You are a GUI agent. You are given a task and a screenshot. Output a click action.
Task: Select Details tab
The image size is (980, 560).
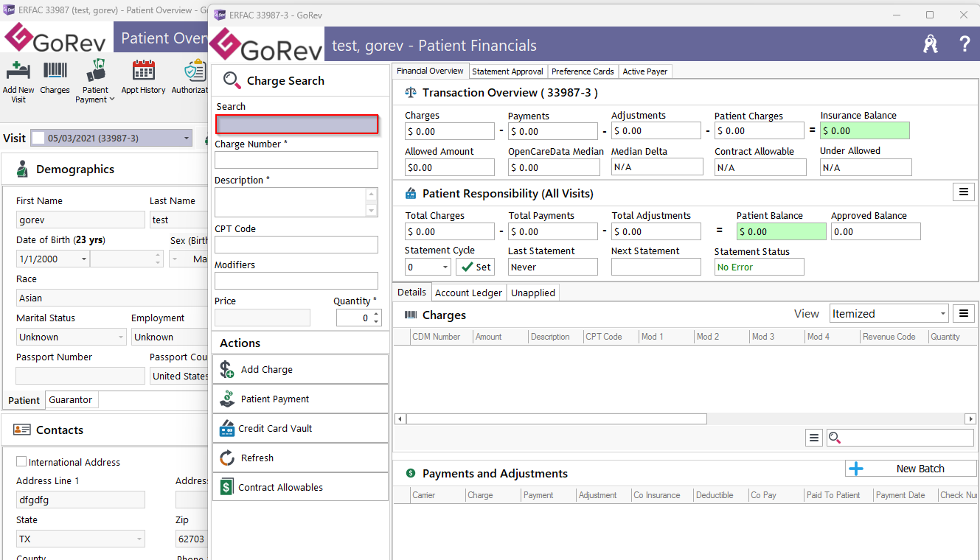pos(411,292)
